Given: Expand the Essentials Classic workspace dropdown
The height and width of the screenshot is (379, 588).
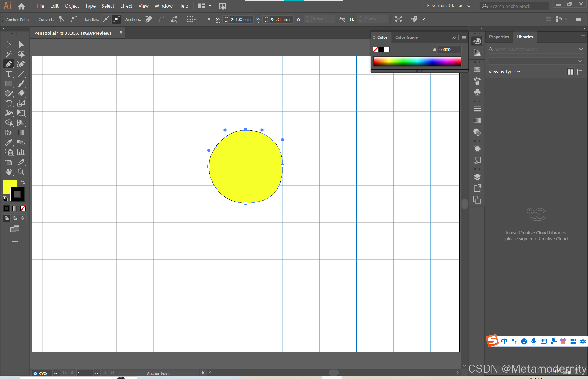Looking at the screenshot, I should (469, 6).
